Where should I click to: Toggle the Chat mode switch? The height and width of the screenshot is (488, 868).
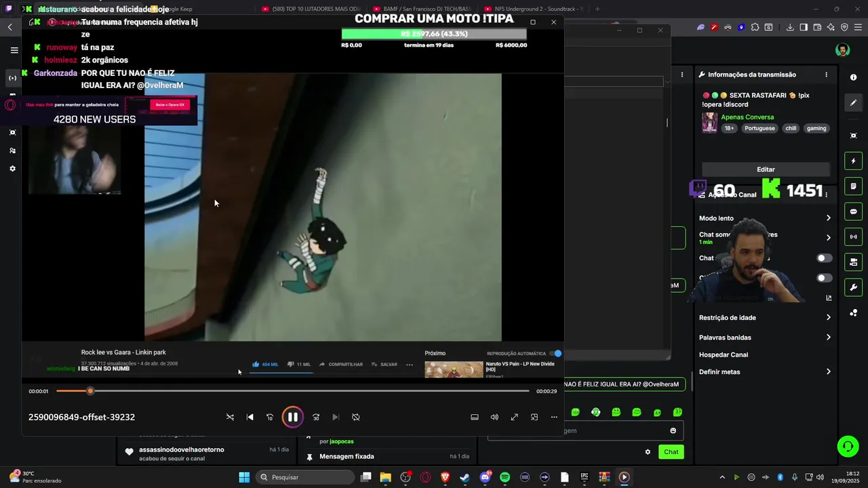coord(824,258)
